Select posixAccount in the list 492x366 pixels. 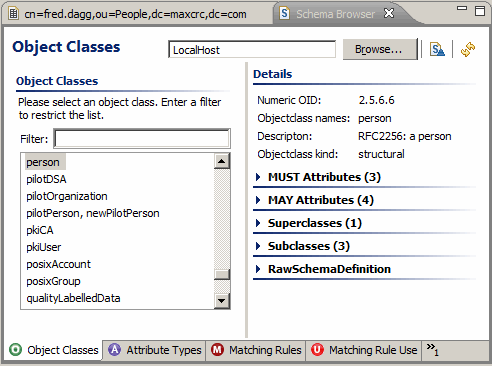click(x=58, y=264)
